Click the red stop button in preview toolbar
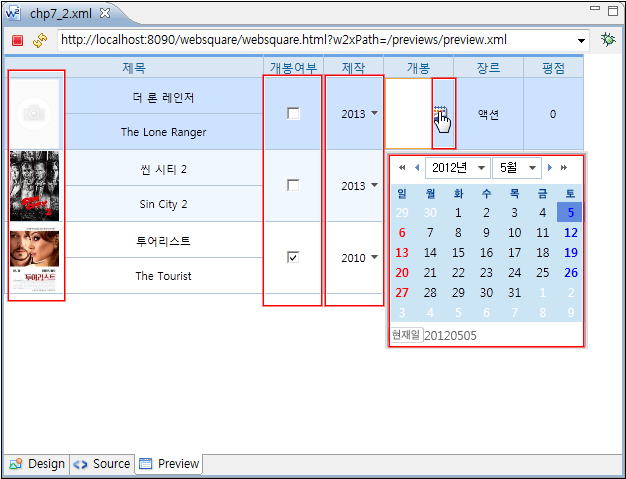The width and height of the screenshot is (626, 479). coord(18,41)
